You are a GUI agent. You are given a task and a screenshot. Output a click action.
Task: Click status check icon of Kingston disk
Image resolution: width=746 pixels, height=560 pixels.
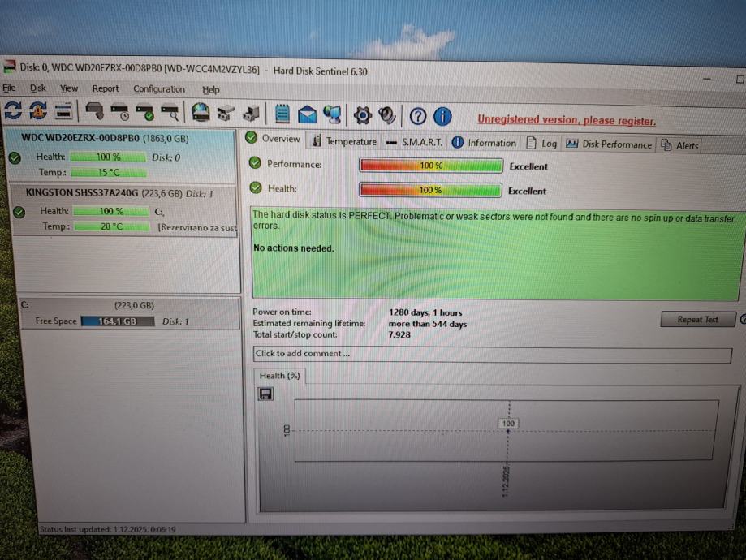point(19,212)
